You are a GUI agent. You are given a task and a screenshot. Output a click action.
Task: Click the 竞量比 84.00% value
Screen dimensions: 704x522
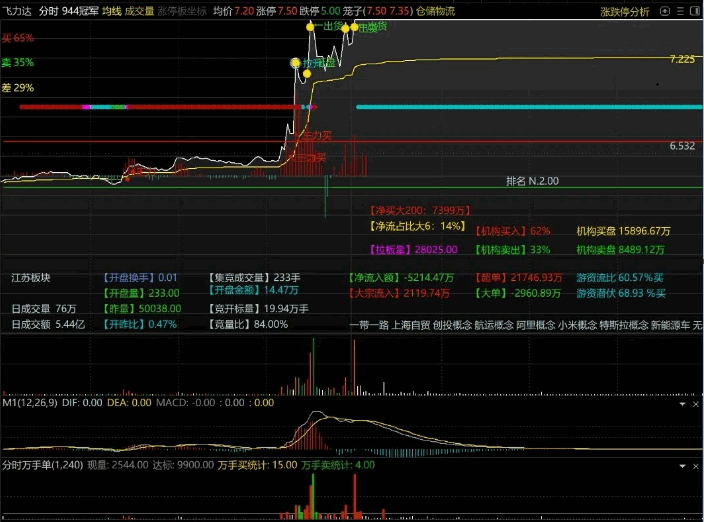tap(247, 324)
